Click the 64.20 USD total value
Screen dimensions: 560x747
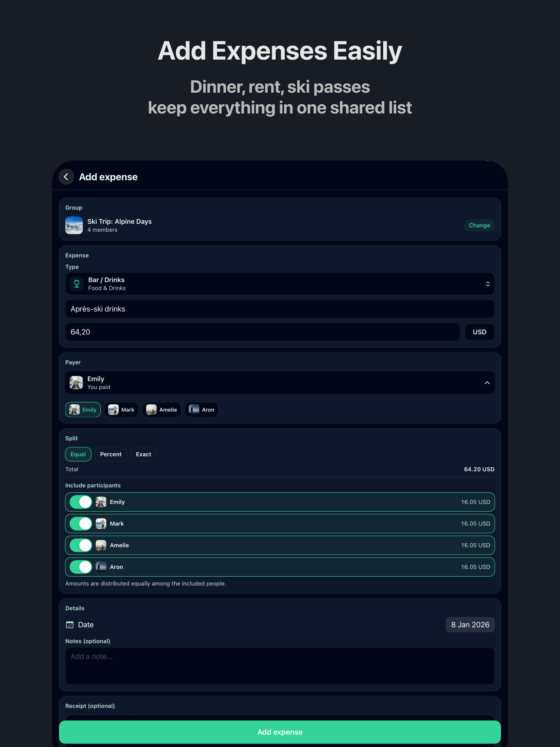479,469
